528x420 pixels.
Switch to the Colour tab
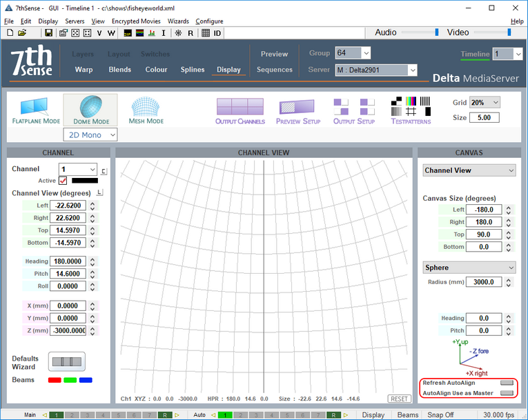156,70
